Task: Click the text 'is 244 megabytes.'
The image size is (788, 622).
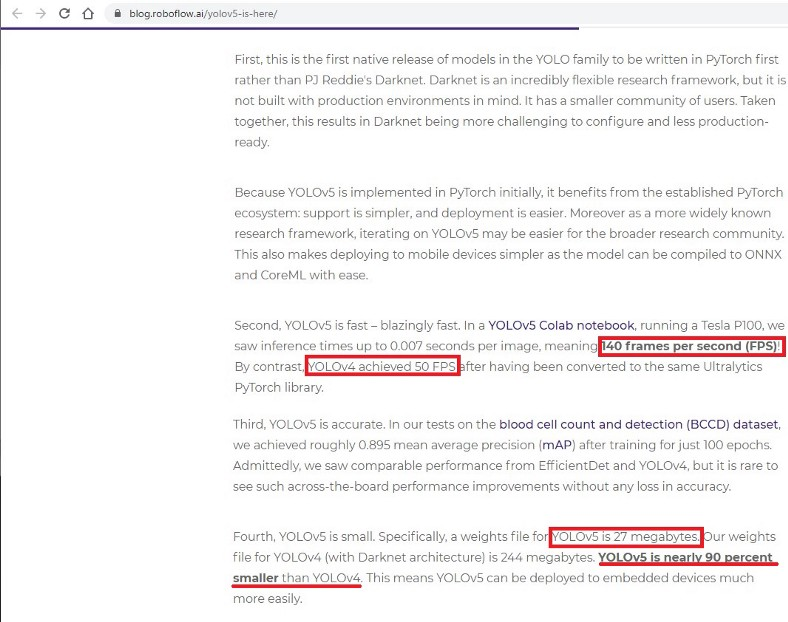Action: [540, 557]
